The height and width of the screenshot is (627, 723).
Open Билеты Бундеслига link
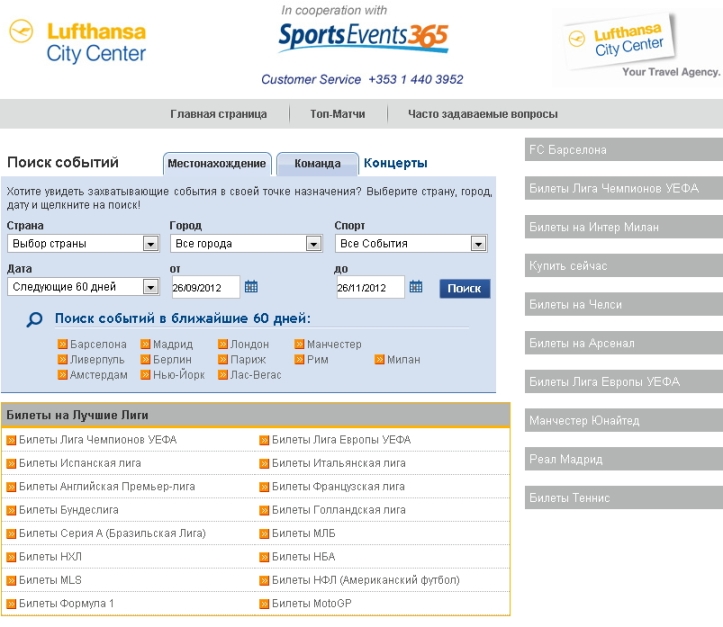pos(69,510)
